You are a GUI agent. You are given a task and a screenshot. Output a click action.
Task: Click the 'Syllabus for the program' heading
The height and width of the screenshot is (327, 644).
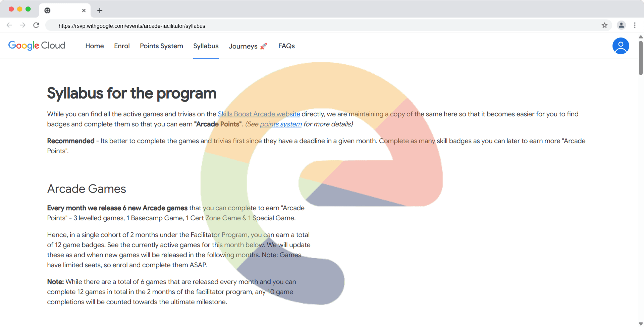tap(131, 93)
